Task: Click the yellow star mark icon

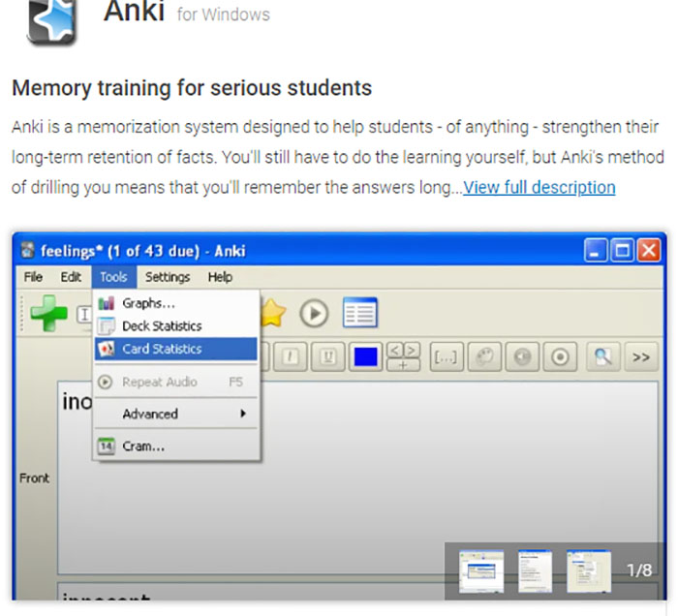Action: [x=273, y=313]
